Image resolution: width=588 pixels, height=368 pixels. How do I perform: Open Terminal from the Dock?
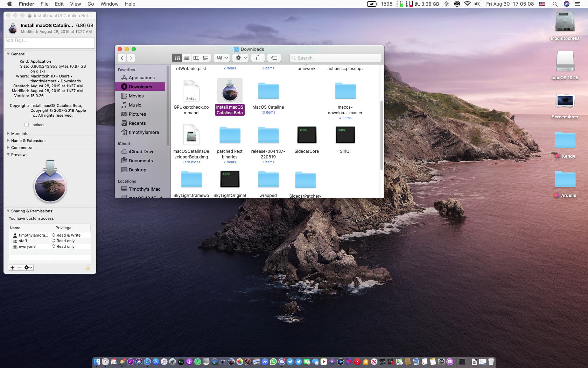462,362
